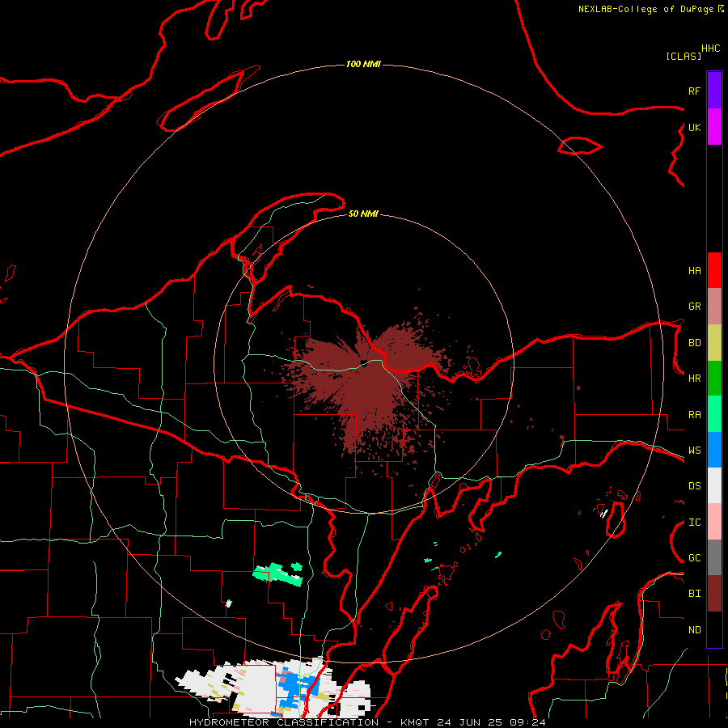Click the RF purple legend swatch

pyautogui.click(x=714, y=91)
